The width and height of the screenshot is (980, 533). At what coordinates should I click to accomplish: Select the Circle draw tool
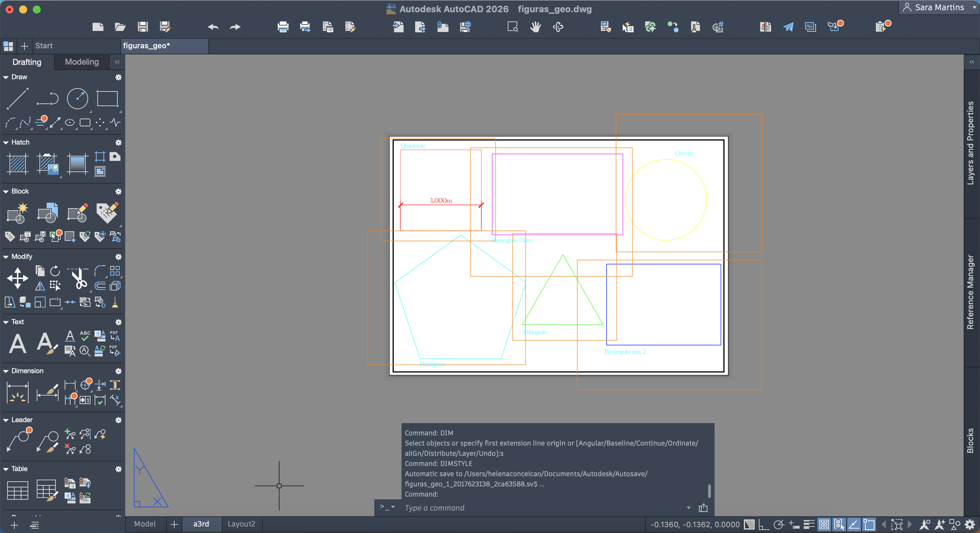[77, 98]
